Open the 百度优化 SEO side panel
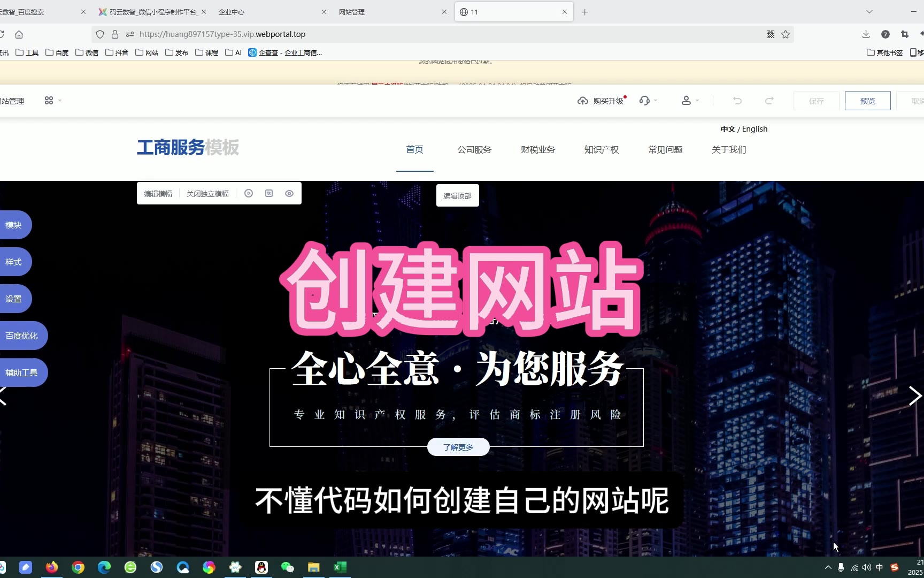Viewport: 924px width, 578px height. 22,336
